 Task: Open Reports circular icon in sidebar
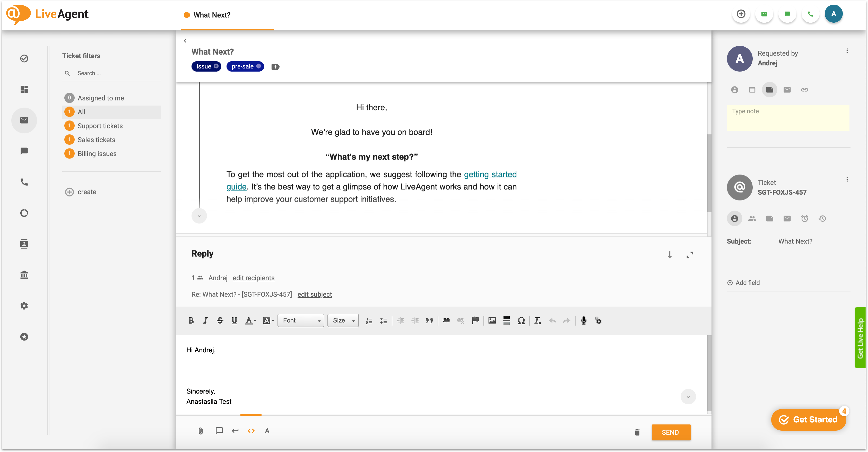[24, 213]
